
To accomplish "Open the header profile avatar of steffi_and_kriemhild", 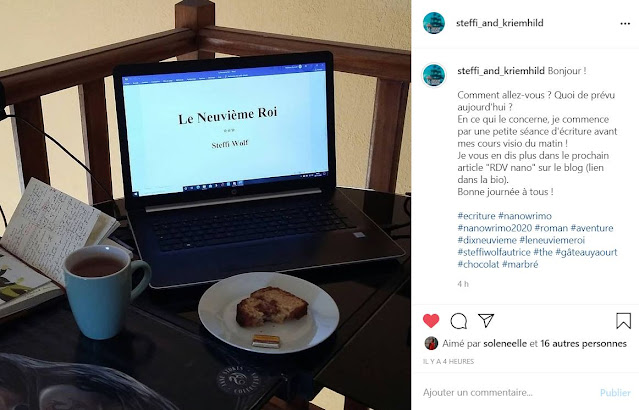I will (x=434, y=23).
